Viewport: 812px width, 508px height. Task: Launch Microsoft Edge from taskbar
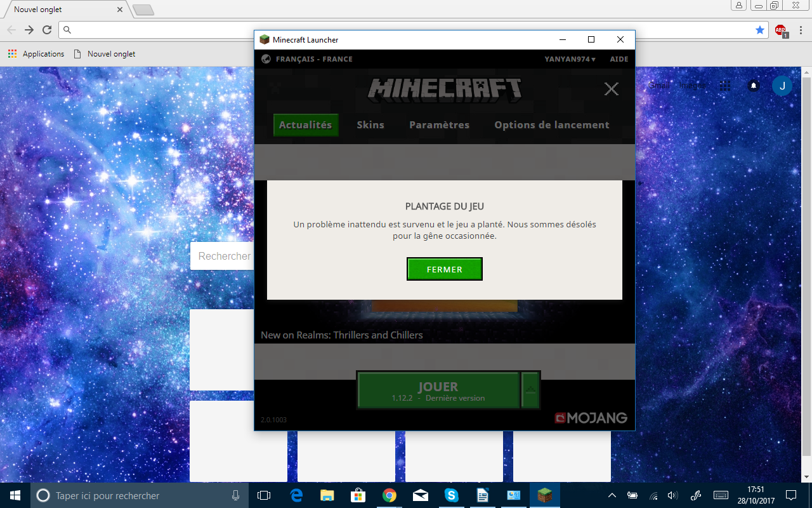pyautogui.click(x=296, y=495)
